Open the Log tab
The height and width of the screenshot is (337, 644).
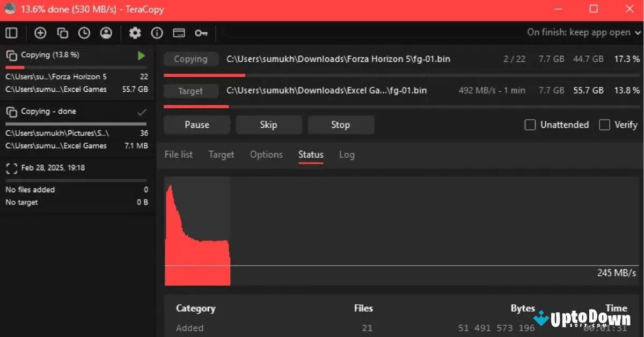[347, 155]
